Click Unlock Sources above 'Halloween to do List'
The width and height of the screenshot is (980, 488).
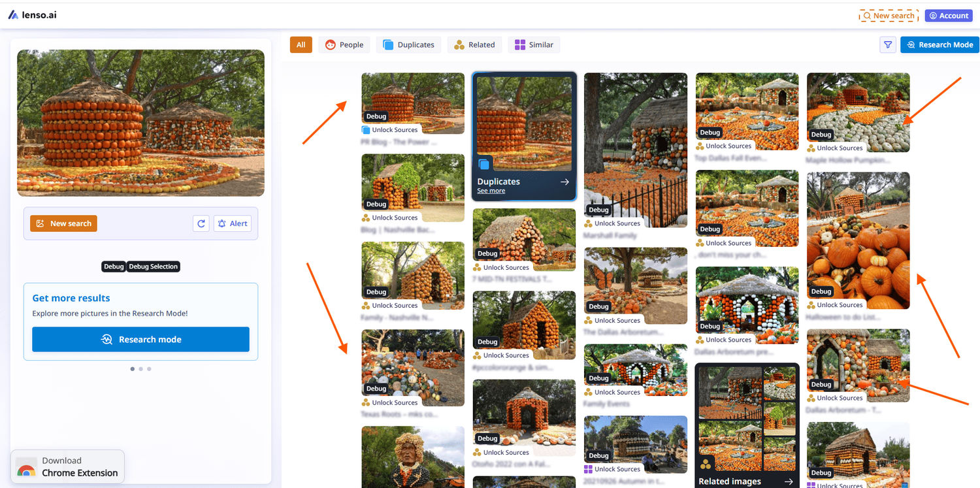pyautogui.click(x=835, y=305)
